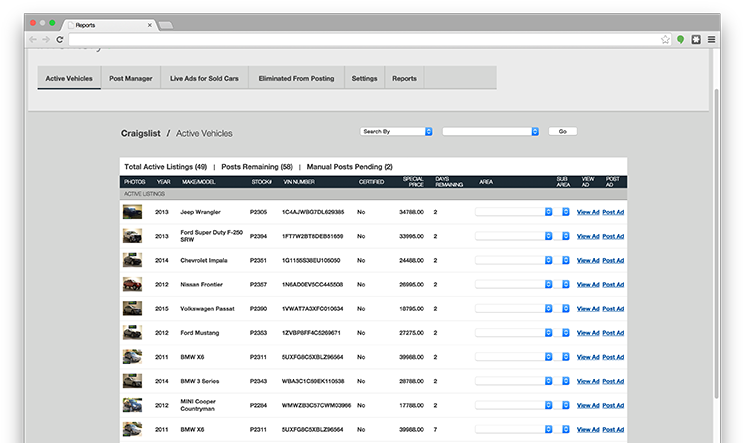Click Post Ad for BMW 3 Series
This screenshot has width=743, height=443.
613,381
